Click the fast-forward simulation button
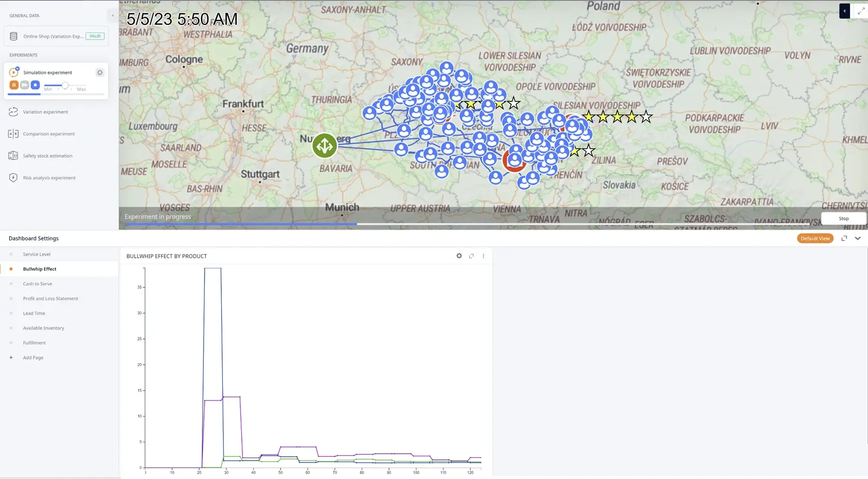Viewport: 868px width, 479px height. pos(24,85)
